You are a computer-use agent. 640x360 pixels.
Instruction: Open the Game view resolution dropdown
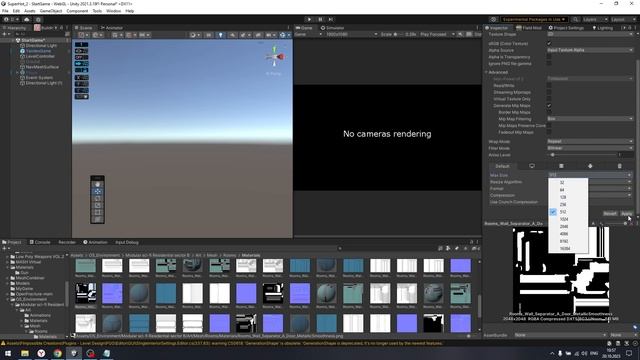click(351, 34)
